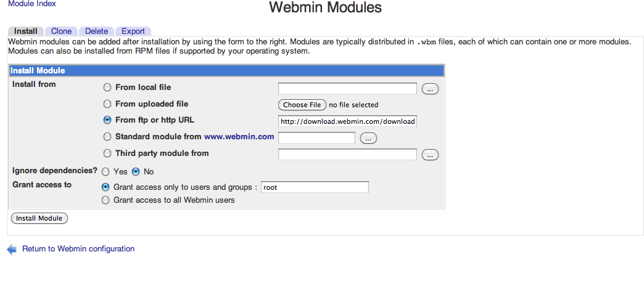The image size is (644, 281).
Task: Select Third party module from radio
Action: 107,153
